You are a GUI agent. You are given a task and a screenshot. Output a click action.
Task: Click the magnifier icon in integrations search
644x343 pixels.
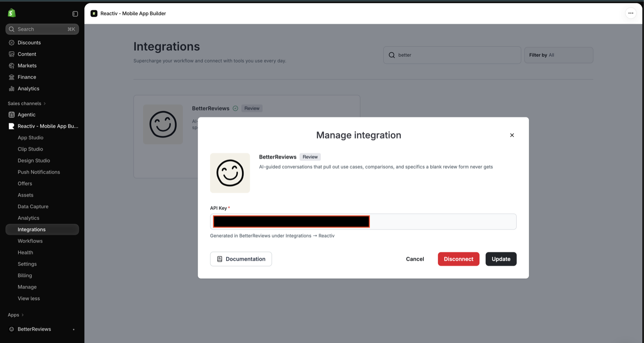tap(392, 55)
